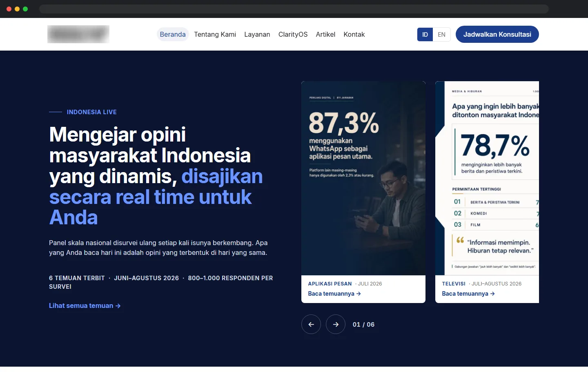Switch language to ID
The height and width of the screenshot is (385, 588).
pos(425,34)
